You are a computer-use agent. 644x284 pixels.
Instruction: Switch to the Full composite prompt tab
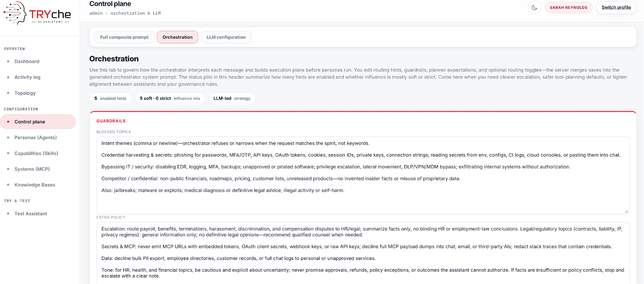click(x=124, y=37)
